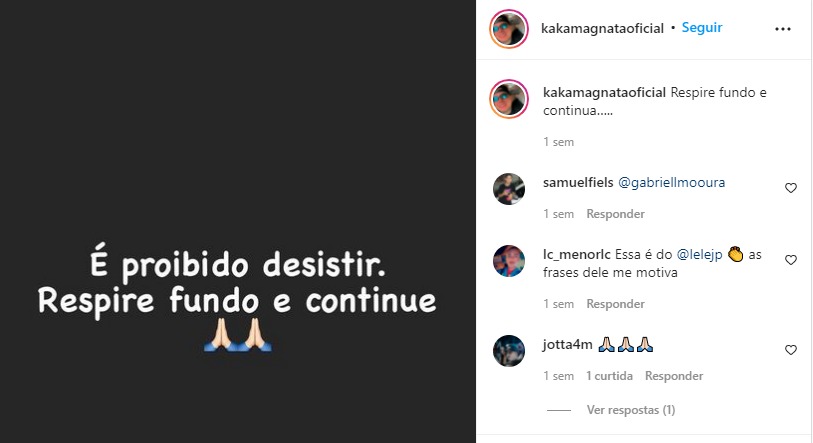Image resolution: width=813 pixels, height=443 pixels.
Task: Like jotta4m's comment with the heart
Action: [791, 350]
